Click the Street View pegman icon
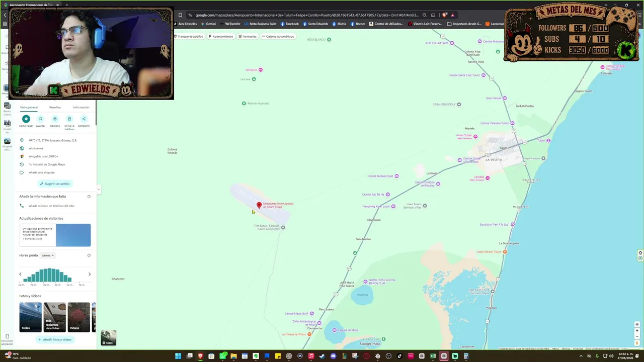Image resolution: width=644 pixels, height=362 pixels. point(637,343)
